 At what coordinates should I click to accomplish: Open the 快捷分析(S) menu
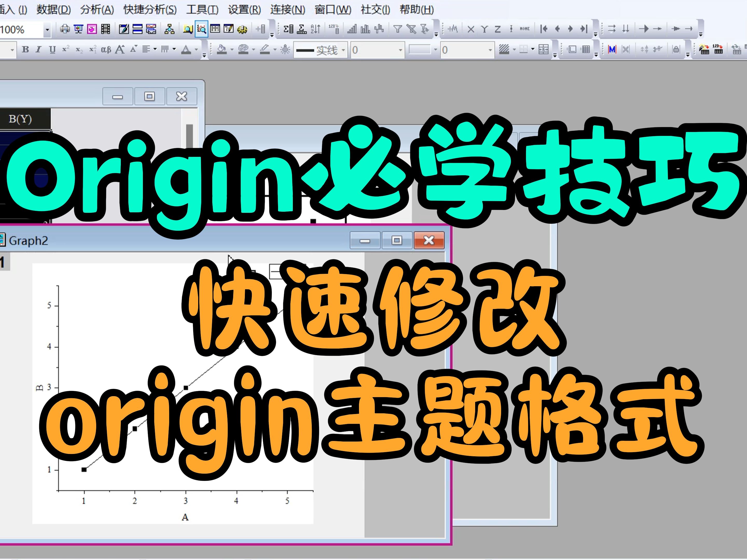(x=150, y=9)
